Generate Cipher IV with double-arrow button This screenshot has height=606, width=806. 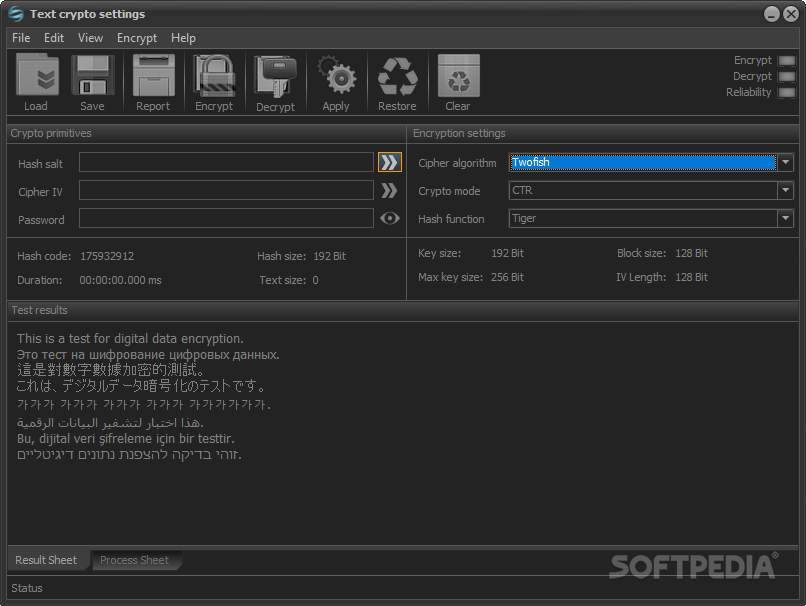coord(389,191)
